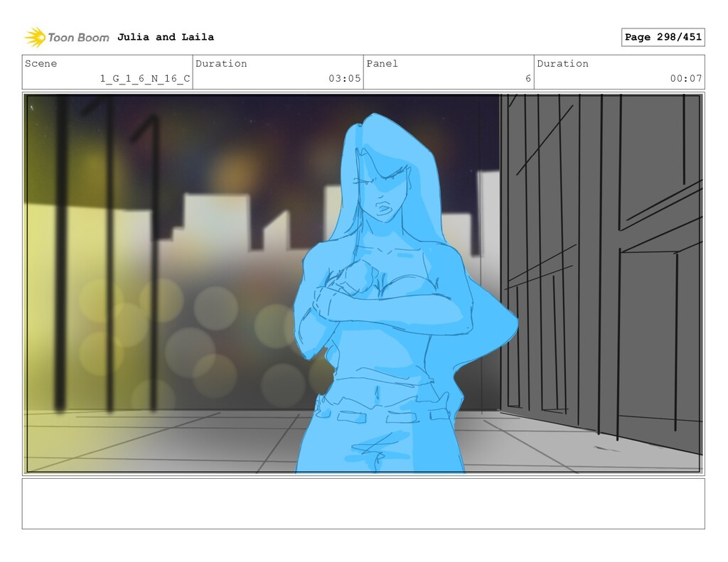Screen dimensions: 728x562
Task: Click the scene duration value '03:05'
Action: tap(345, 78)
